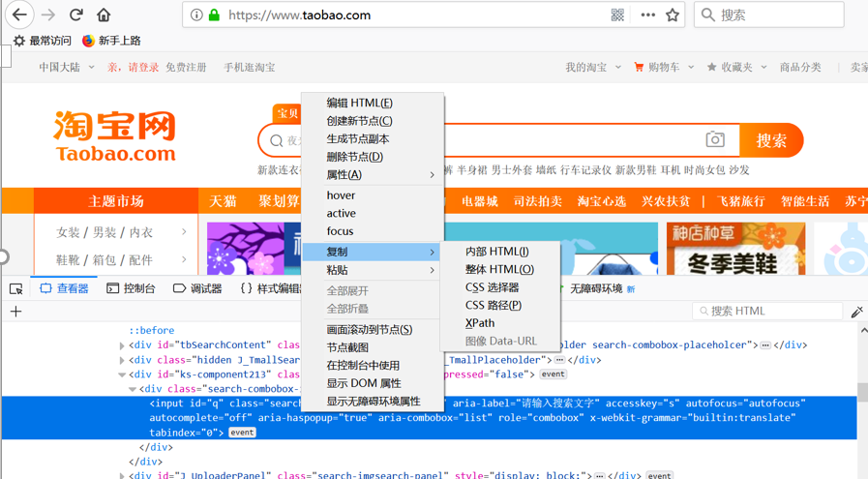868x479 pixels.
Task: Expand the 属性(A) submenu
Action: point(374,174)
